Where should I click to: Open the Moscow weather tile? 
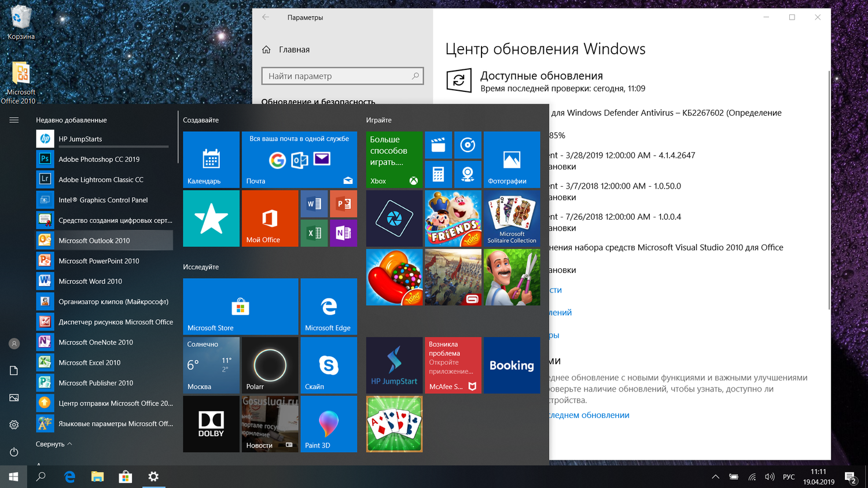(211, 365)
